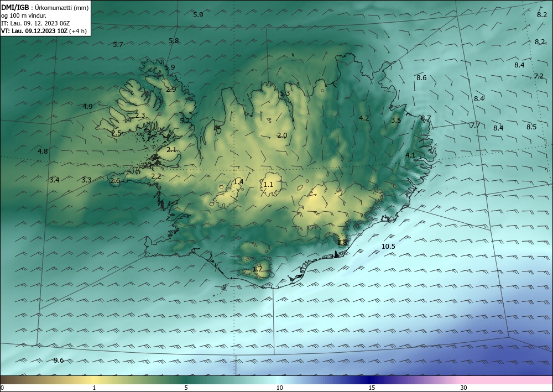Click the legend scale label 10
This screenshot has height=392, width=553.
pos(280,388)
